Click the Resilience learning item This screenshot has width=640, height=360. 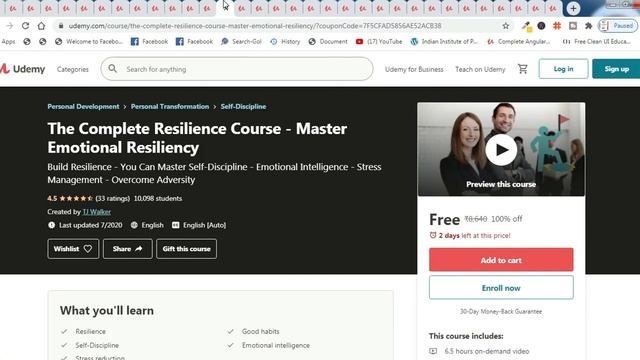click(x=91, y=331)
